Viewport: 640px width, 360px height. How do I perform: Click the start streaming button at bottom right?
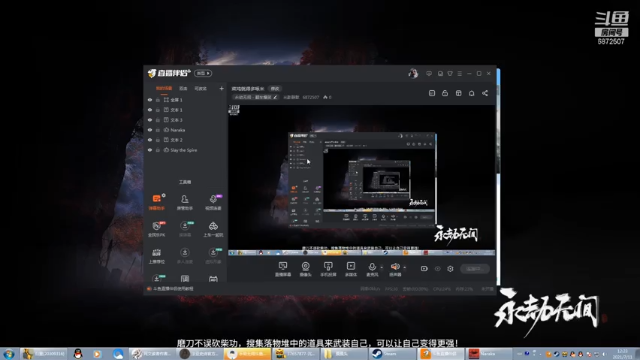coord(475,269)
